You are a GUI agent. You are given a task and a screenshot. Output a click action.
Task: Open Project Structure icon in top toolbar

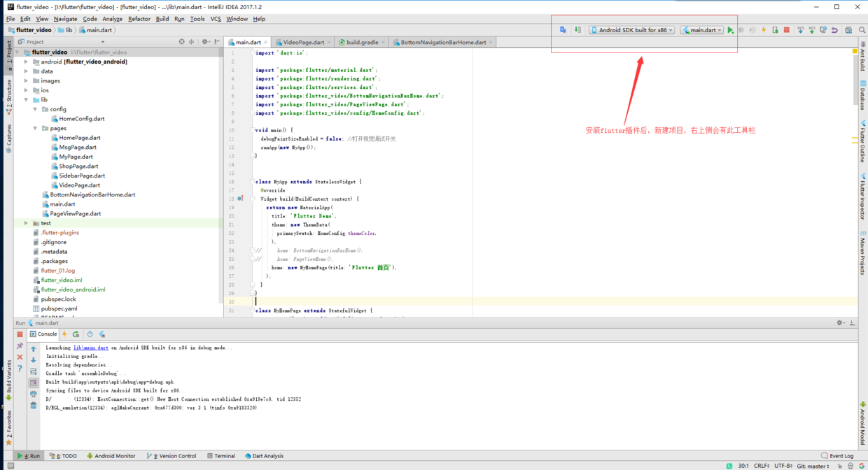[x=848, y=30]
